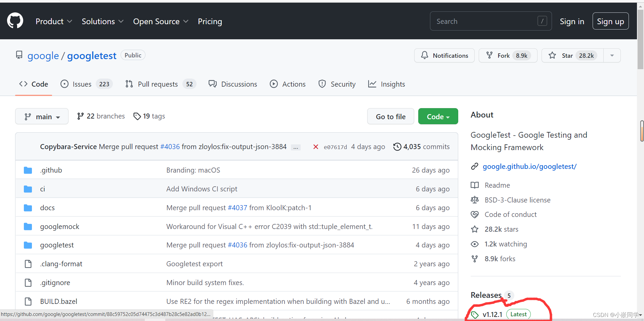Click the .clang-format file icon
The width and height of the screenshot is (644, 321).
[28, 264]
